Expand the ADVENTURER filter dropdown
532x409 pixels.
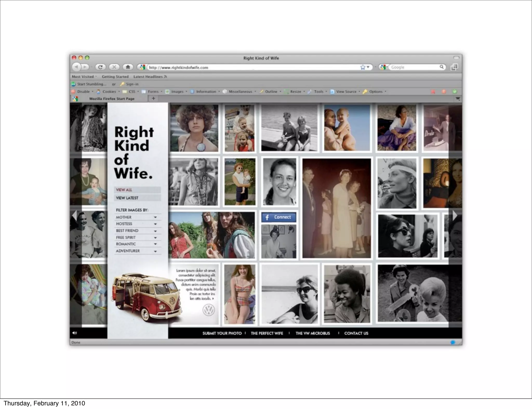(x=155, y=251)
